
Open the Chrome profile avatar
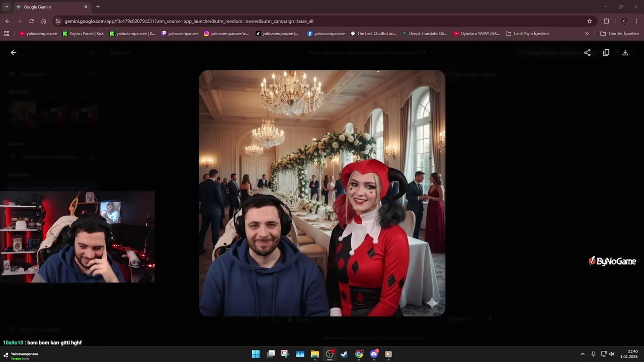(x=624, y=21)
